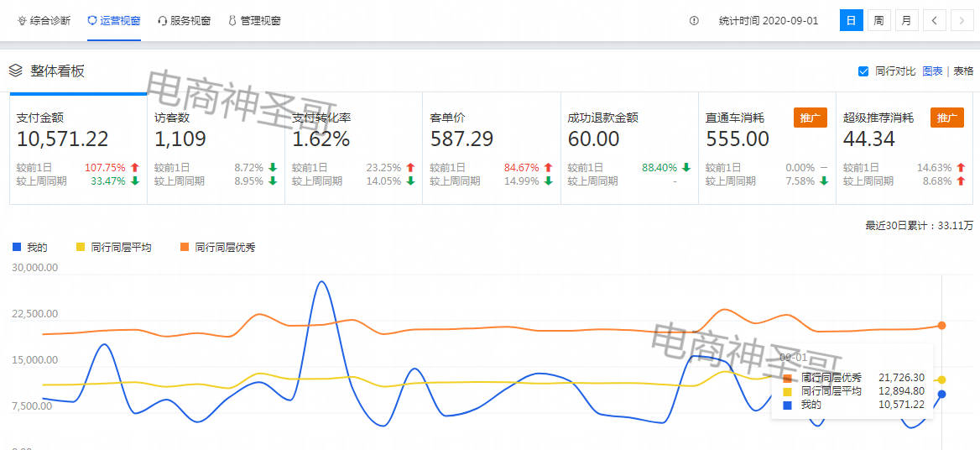The width and height of the screenshot is (980, 450).
Task: Click 推广 button on 直通车消耗 card
Action: coord(810,118)
